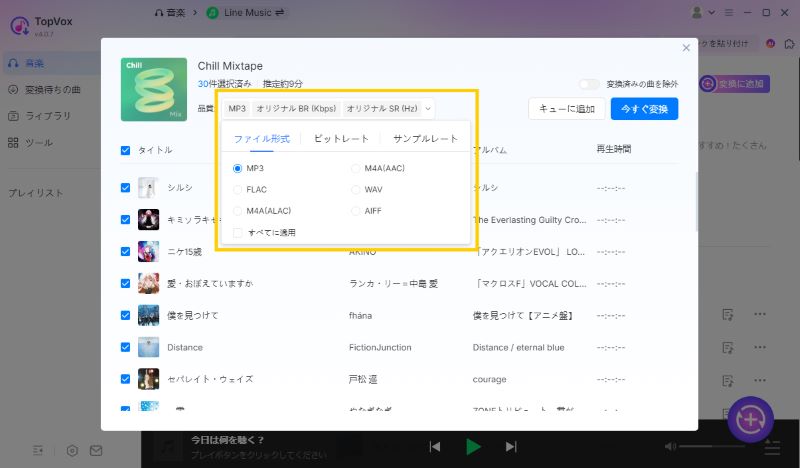Image resolution: width=800 pixels, height=468 pixels.
Task: Skip to previous track
Action: coord(435,447)
